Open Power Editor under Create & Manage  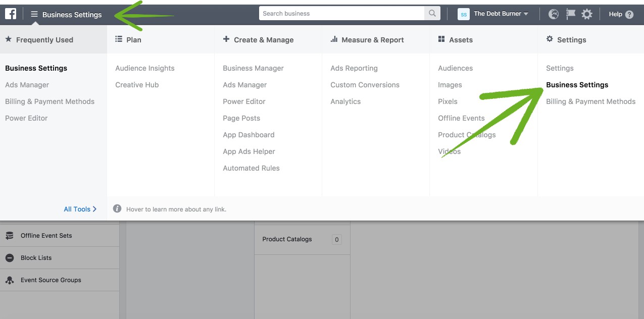[244, 101]
